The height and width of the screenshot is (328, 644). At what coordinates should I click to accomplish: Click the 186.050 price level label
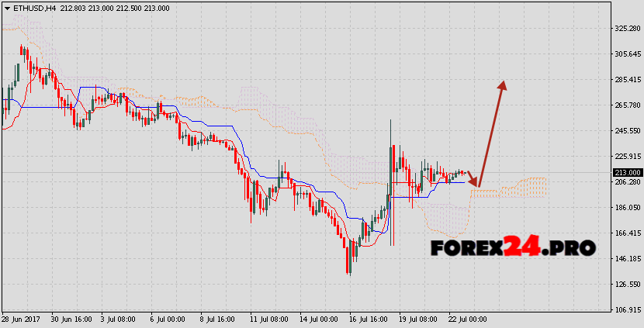(627, 208)
